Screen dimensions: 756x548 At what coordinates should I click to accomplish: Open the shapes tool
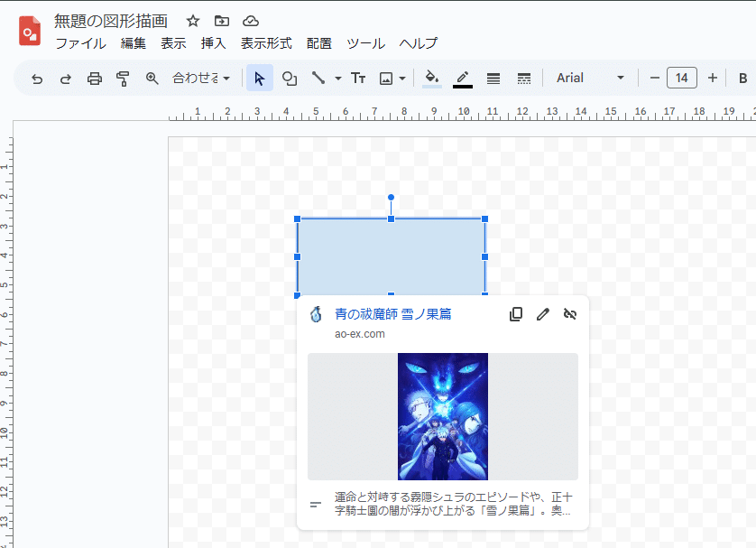click(290, 79)
